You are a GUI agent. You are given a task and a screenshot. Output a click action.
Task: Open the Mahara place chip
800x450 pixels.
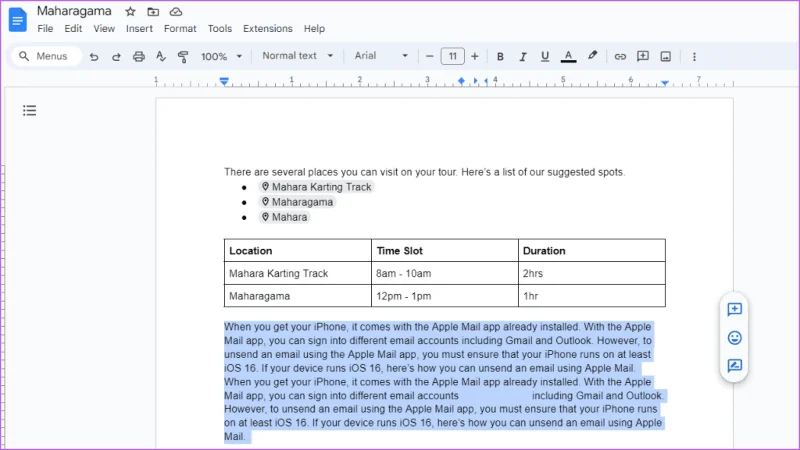(x=284, y=217)
